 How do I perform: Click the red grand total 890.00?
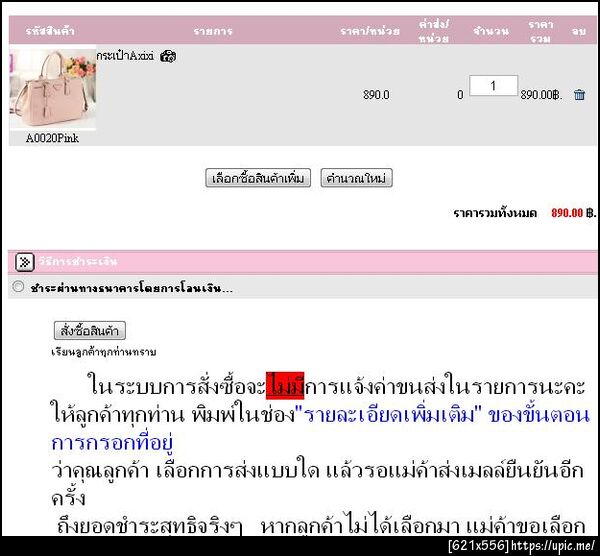click(567, 213)
